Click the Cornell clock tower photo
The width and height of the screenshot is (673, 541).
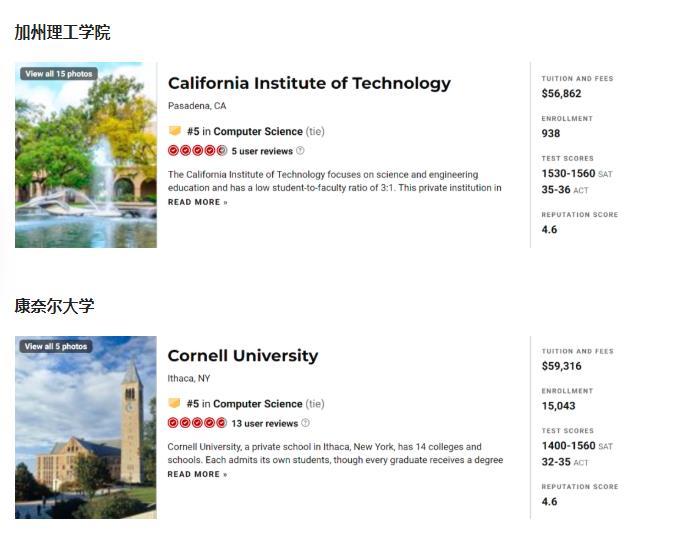click(86, 427)
